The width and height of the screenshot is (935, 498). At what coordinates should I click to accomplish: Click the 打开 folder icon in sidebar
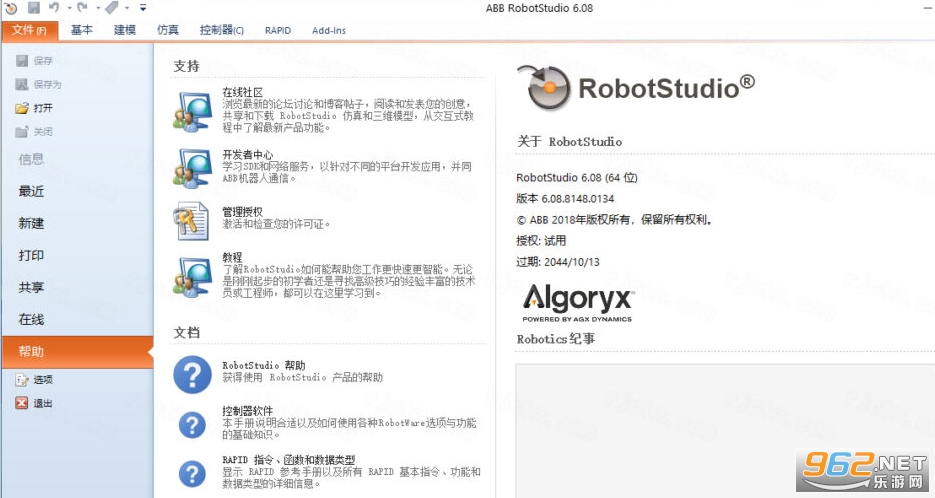click(22, 108)
